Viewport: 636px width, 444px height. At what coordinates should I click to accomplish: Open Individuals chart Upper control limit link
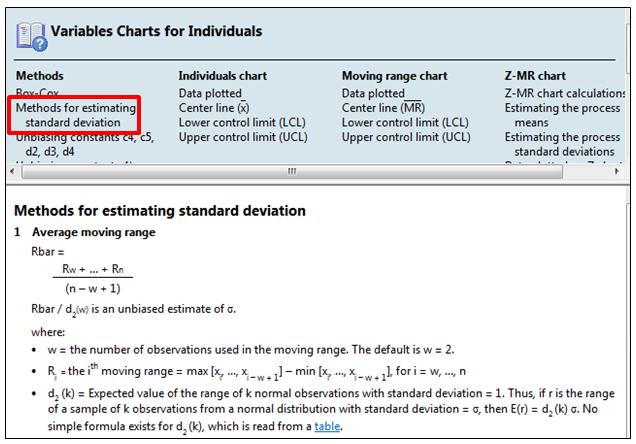pyautogui.click(x=243, y=138)
